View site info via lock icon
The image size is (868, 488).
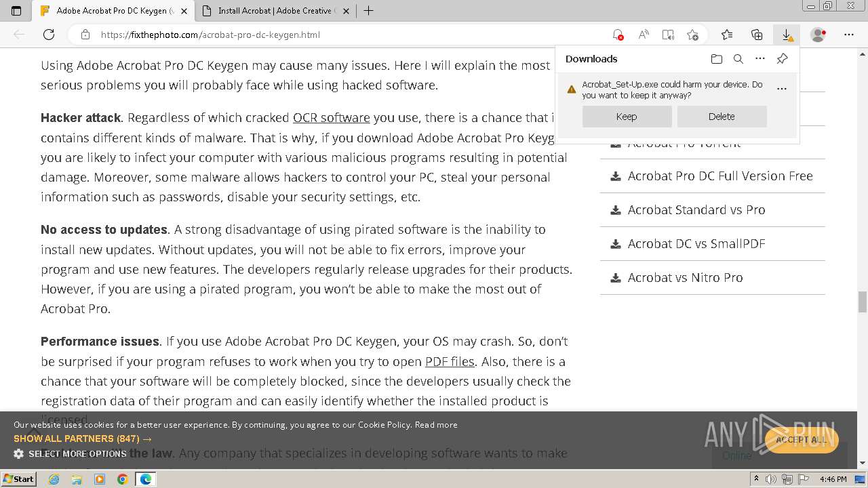(85, 35)
